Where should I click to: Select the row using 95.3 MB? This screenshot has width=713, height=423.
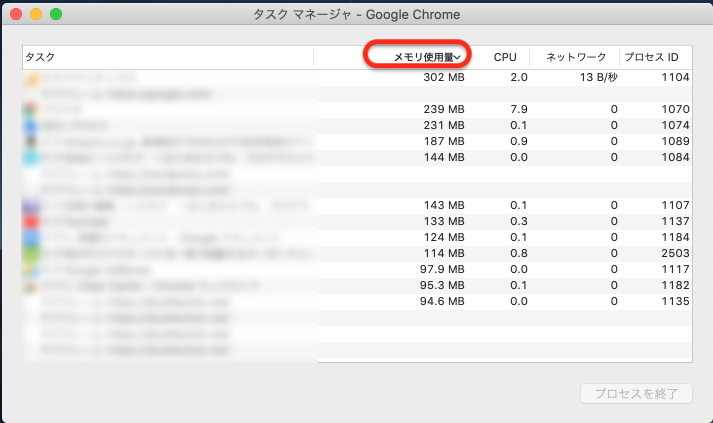click(x=357, y=285)
